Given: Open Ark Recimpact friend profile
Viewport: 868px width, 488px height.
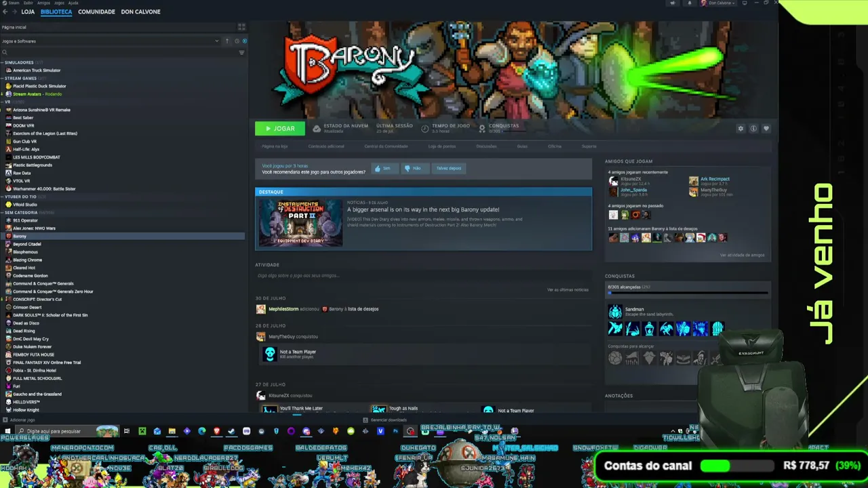Looking at the screenshot, I should [x=715, y=179].
